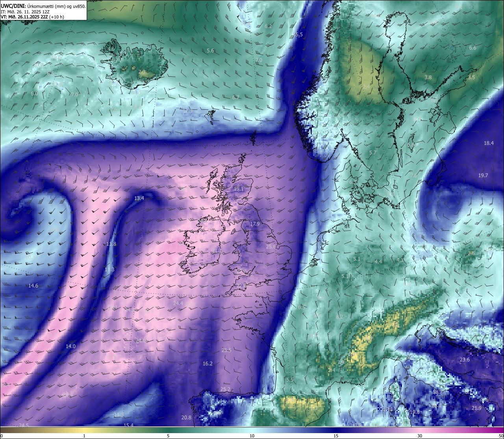
Task: Click the 3.8 value over Finland
Action: [x=428, y=78]
